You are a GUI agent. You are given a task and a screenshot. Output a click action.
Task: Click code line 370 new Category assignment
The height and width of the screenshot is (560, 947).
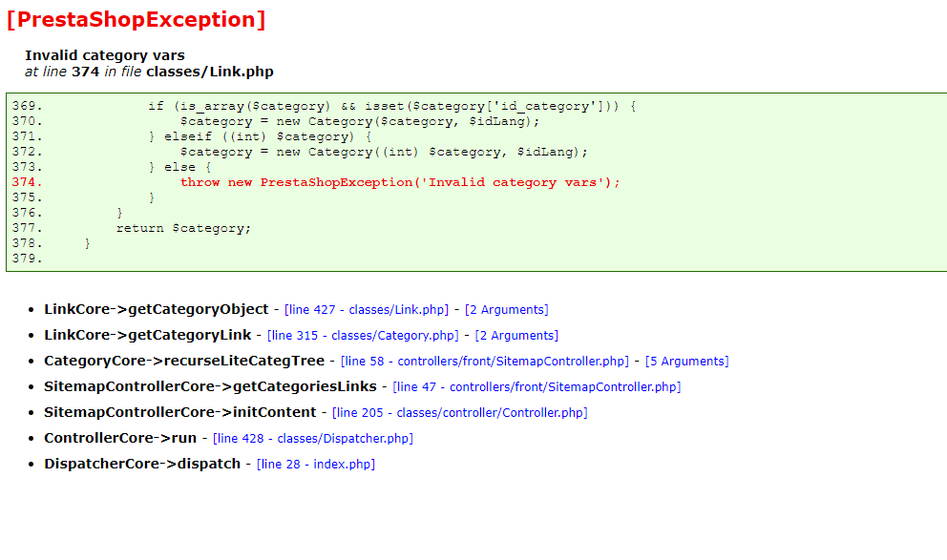pos(359,121)
